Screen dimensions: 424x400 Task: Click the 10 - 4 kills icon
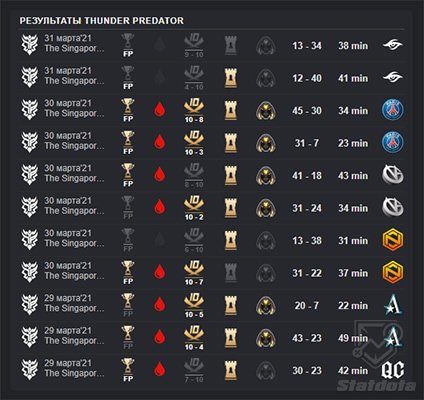pos(194,338)
